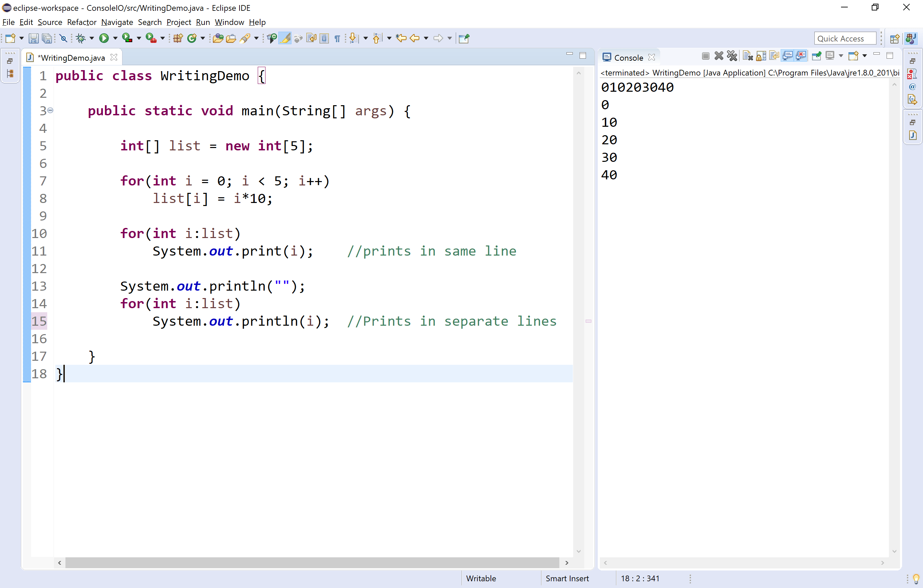This screenshot has height=588, width=923.
Task: Click the Clear Console icon
Action: coord(748,56)
